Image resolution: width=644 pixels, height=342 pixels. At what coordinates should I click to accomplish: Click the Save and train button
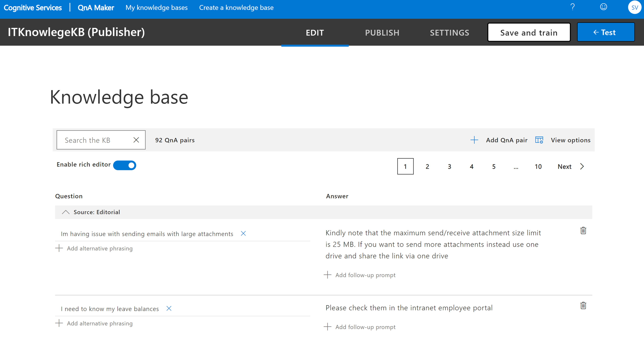[x=529, y=33]
